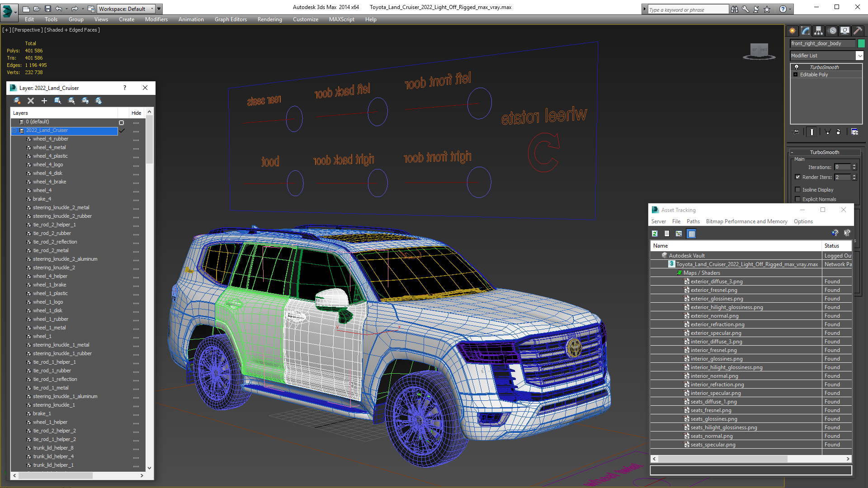Click the Undo arrow icon
The image size is (868, 488).
coord(59,9)
